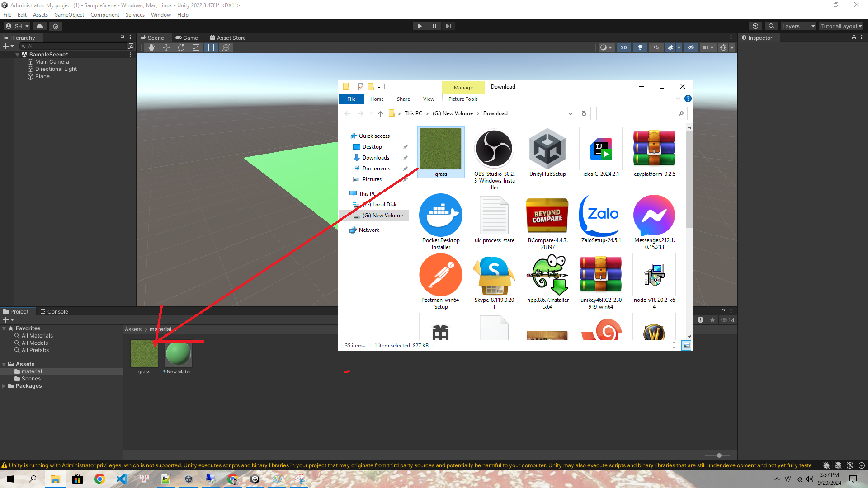Open the Layers dropdown
Viewport: 868px width, 488px height.
[x=798, y=26]
